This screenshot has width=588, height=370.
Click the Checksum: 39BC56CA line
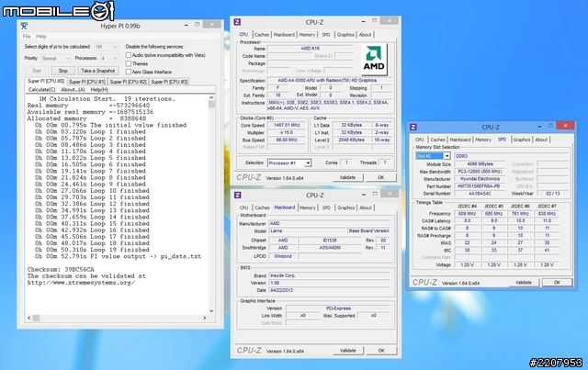pos(61,270)
